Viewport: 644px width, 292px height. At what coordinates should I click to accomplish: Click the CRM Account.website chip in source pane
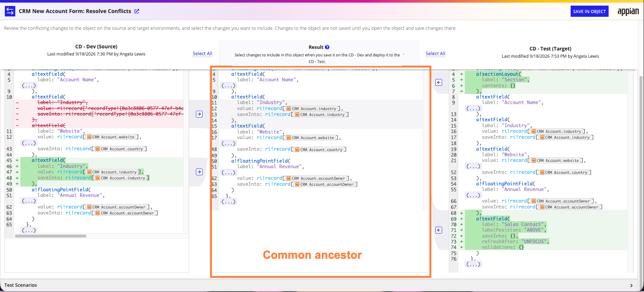point(110,137)
